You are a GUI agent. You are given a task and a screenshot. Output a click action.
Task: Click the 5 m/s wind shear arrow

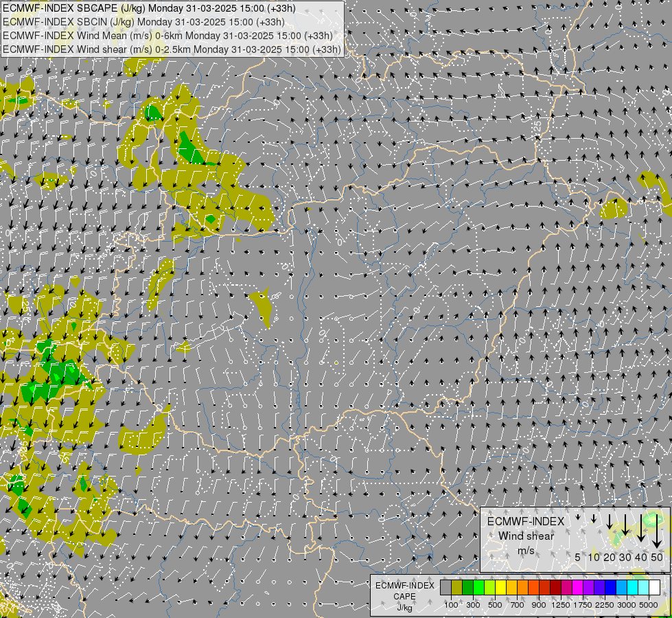click(578, 517)
